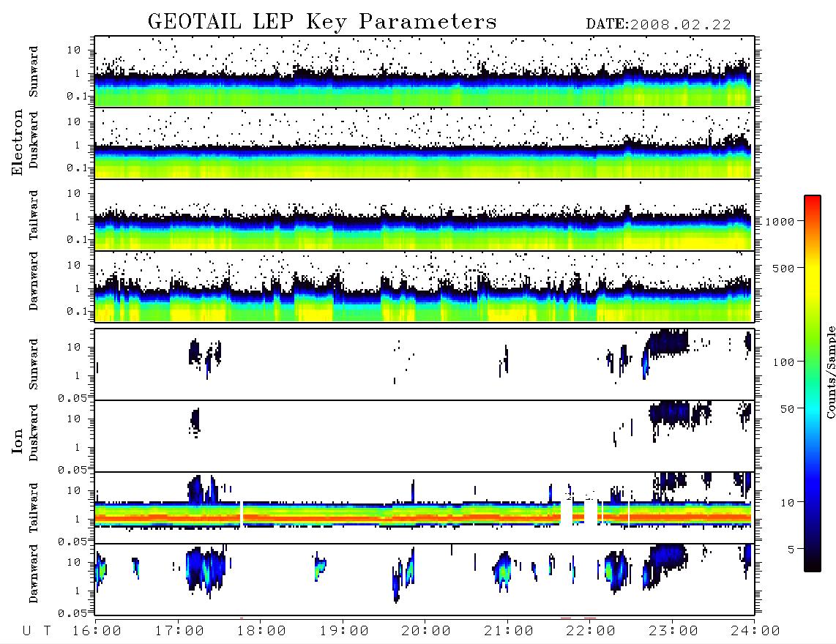Click the "17:00" time tick label
Screen dimensions: 836x644
click(x=179, y=631)
